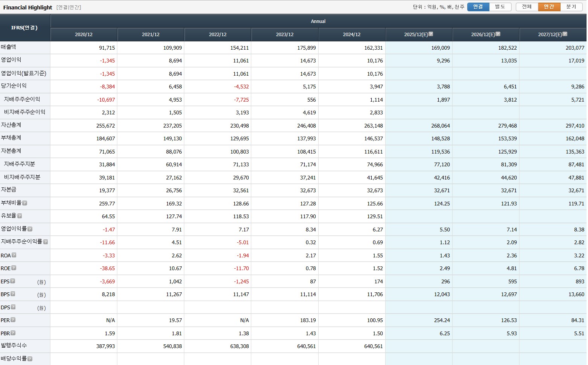The width and height of the screenshot is (588, 365).
Task: Open the help icon next to 유보율
Action: (x=20, y=216)
